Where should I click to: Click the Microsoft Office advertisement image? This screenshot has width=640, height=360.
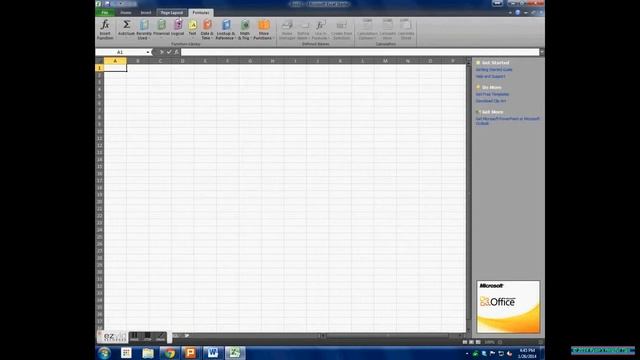click(508, 307)
